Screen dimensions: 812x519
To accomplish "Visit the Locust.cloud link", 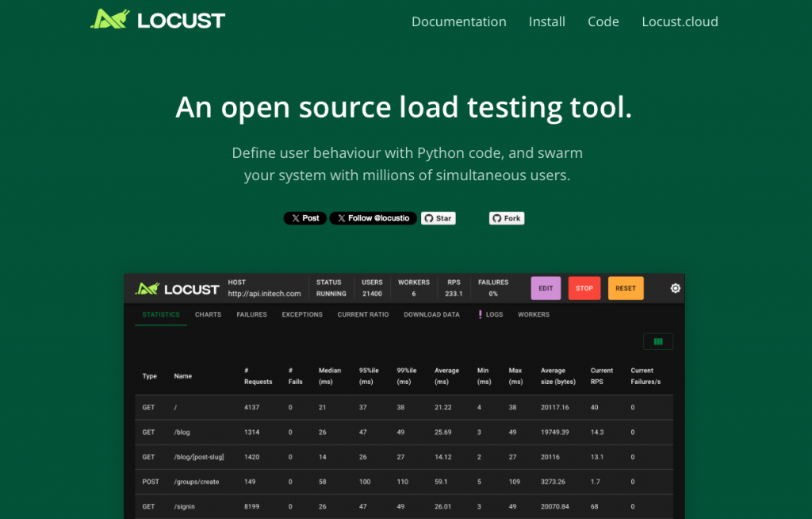I will tap(680, 21).
